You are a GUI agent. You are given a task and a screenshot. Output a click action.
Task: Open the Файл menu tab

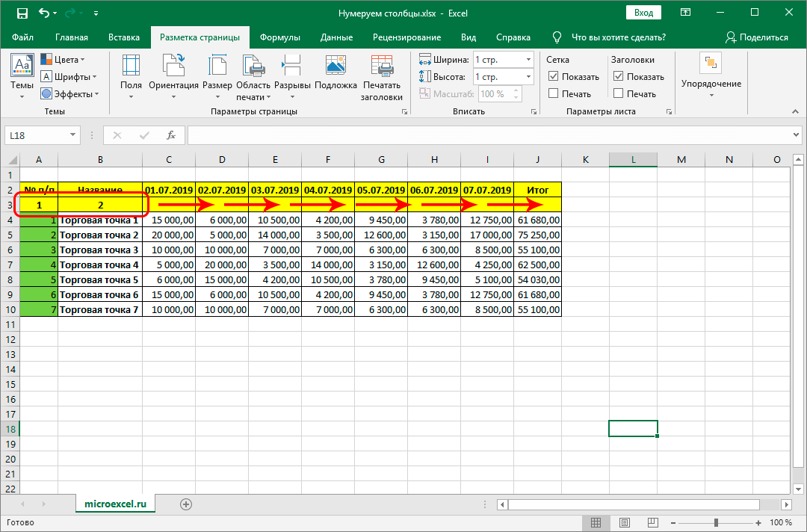tap(22, 37)
